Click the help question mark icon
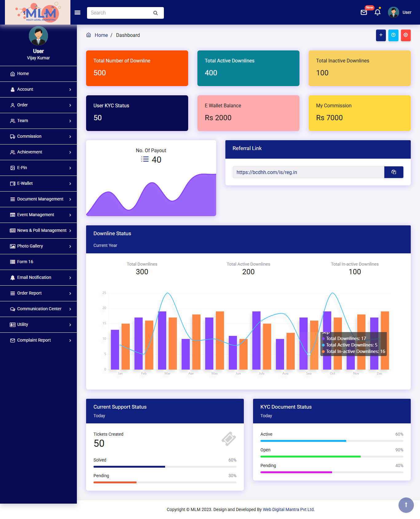The width and height of the screenshot is (420, 519). 393,35
